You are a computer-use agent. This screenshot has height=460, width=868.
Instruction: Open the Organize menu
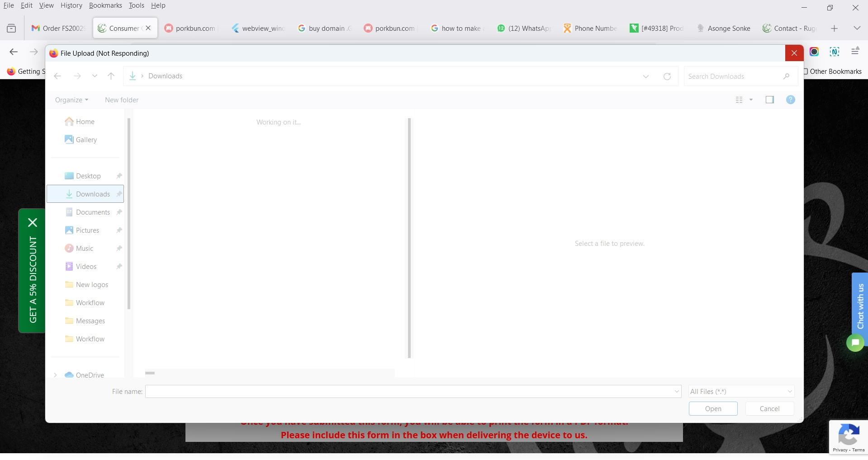click(71, 100)
